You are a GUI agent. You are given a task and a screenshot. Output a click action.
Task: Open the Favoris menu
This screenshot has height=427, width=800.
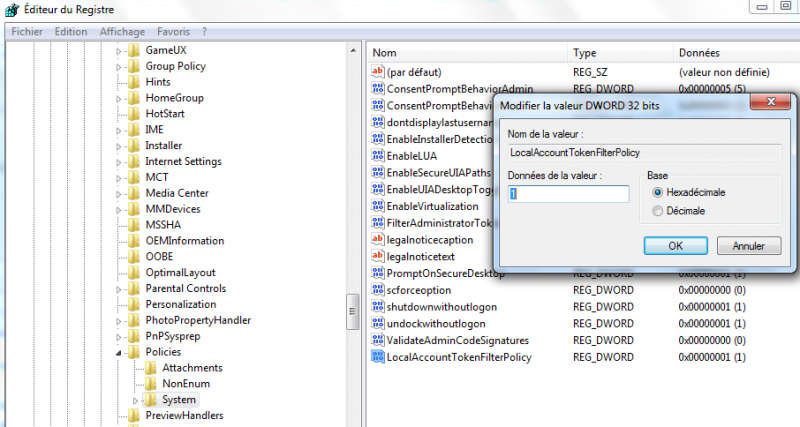tap(173, 31)
